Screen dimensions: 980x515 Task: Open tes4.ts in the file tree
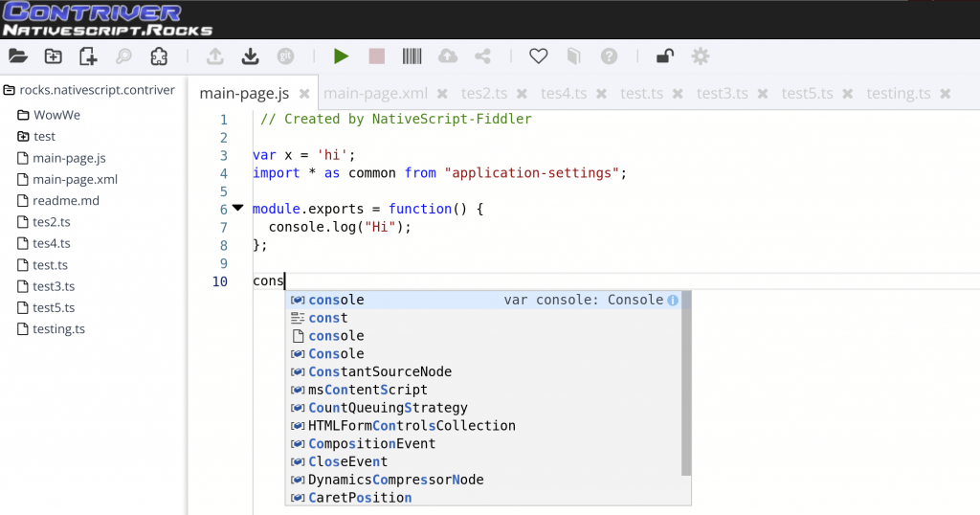point(44,243)
